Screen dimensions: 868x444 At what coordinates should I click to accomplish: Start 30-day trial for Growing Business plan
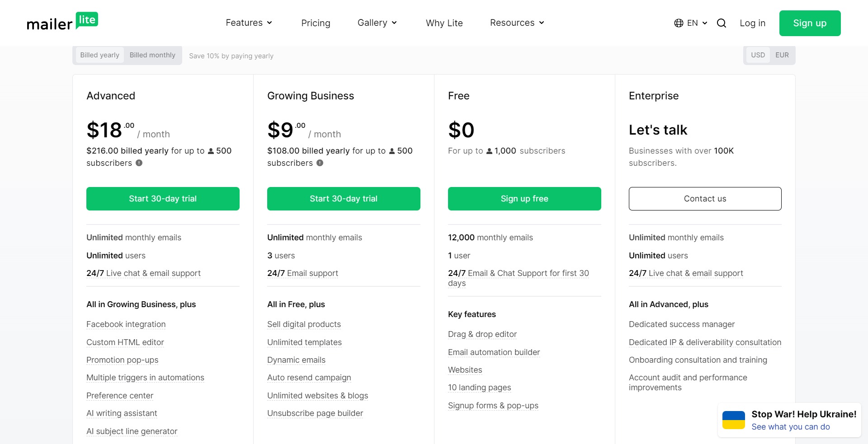click(x=344, y=199)
